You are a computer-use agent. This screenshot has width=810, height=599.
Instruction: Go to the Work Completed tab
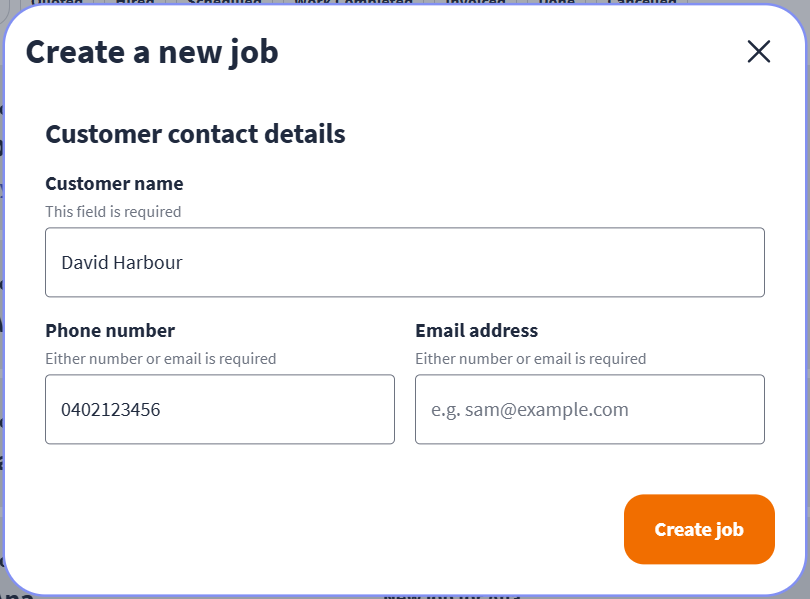[x=353, y=2]
